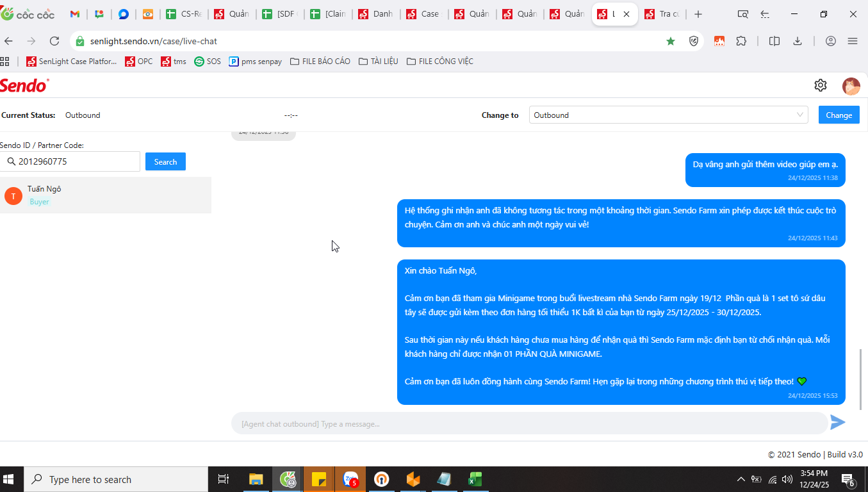Go back to the previous page
The image size is (868, 492).
pyautogui.click(x=8, y=41)
